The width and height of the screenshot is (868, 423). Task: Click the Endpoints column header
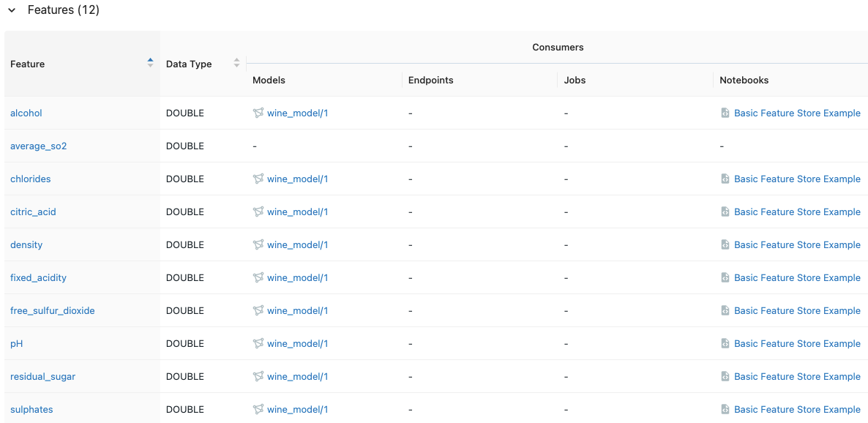430,81
